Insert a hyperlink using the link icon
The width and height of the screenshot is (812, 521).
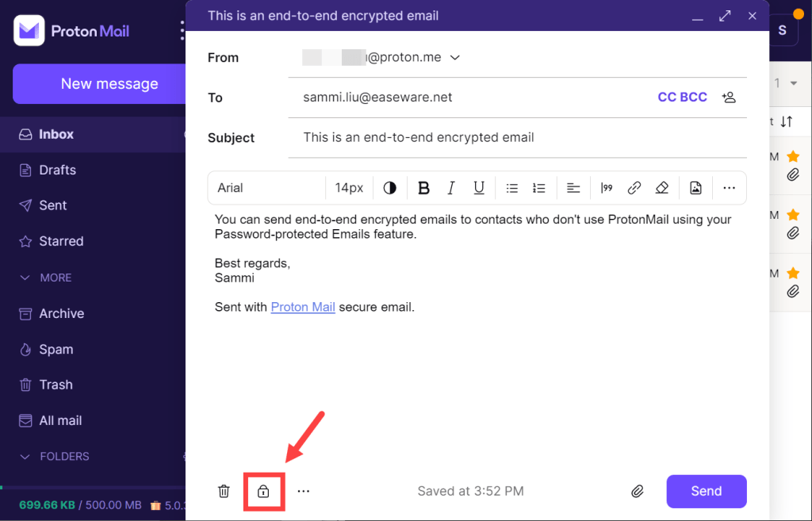[634, 188]
